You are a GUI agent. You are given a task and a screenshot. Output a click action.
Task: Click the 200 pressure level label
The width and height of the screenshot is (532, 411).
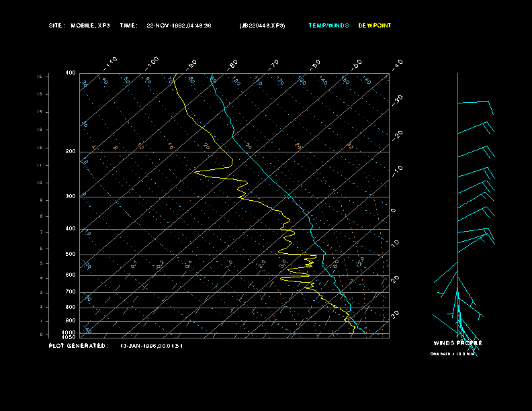tap(71, 152)
